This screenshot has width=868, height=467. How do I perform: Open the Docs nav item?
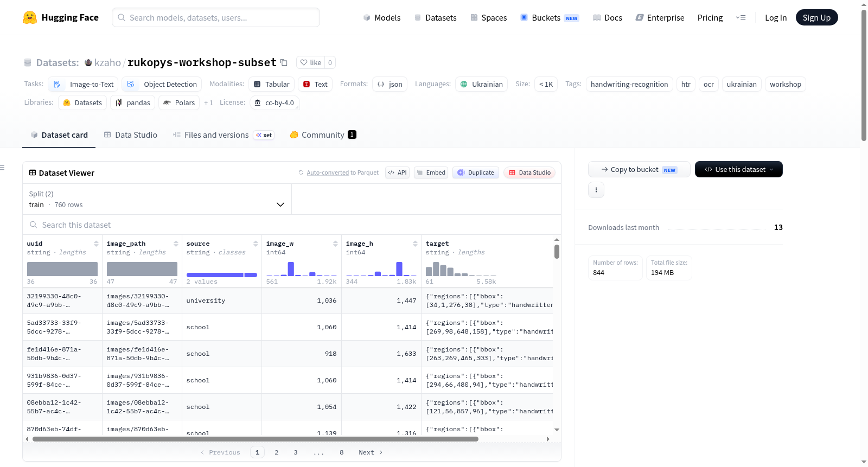(x=608, y=17)
